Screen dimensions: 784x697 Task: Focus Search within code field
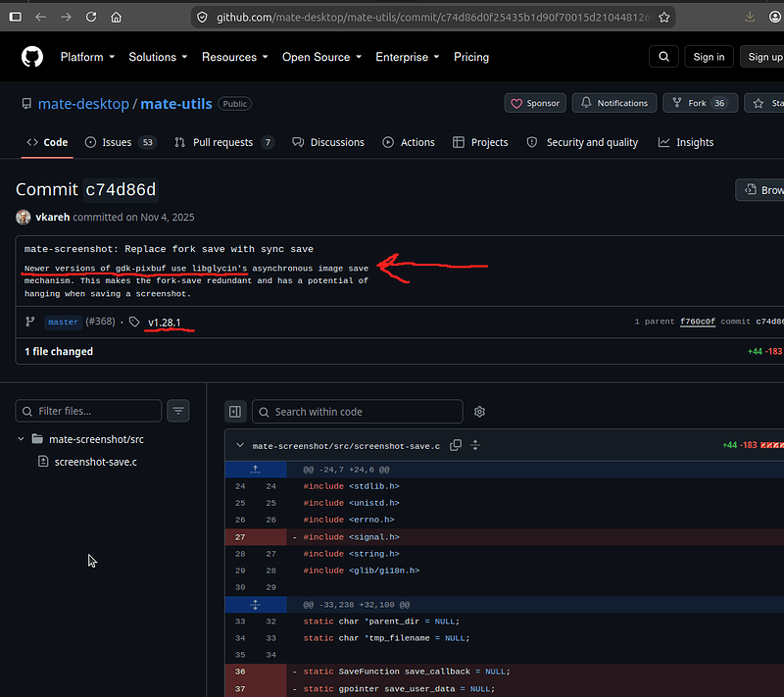(x=358, y=412)
